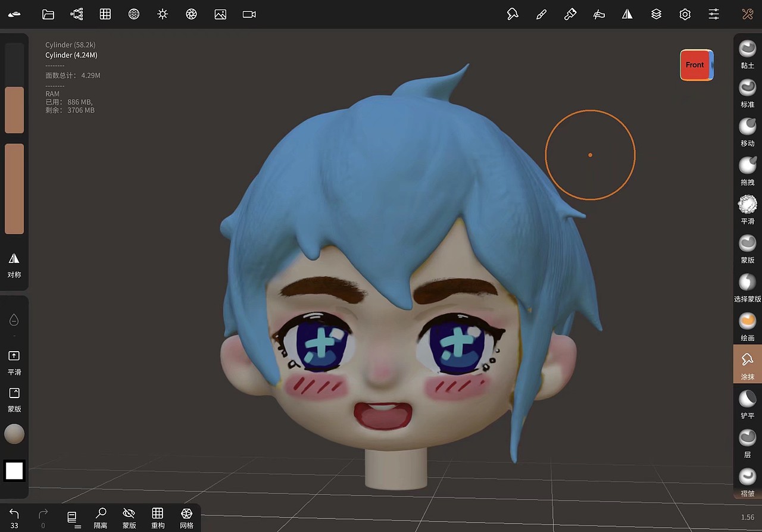Toggle the Tools panel wrench icon
Image resolution: width=762 pixels, height=532 pixels.
coord(748,14)
